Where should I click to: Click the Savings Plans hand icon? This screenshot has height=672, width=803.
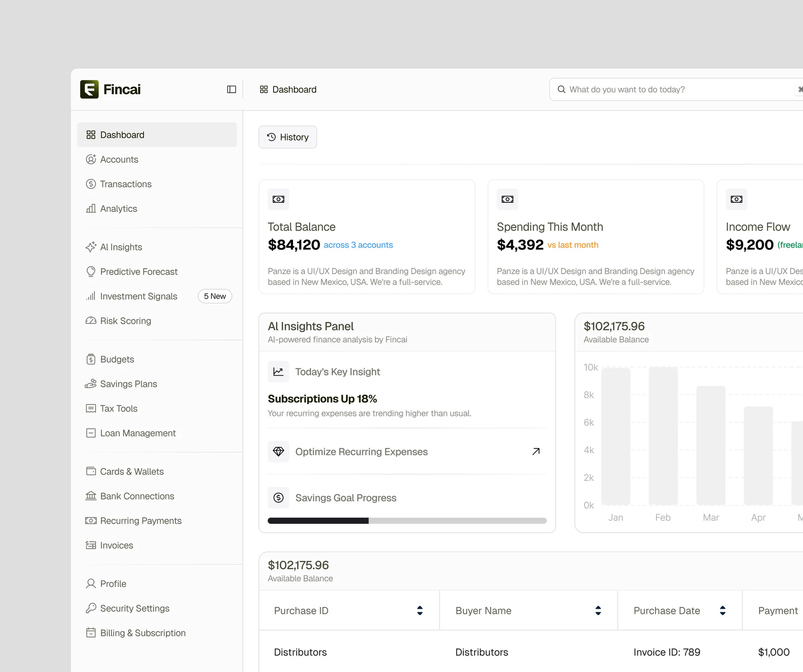(91, 384)
